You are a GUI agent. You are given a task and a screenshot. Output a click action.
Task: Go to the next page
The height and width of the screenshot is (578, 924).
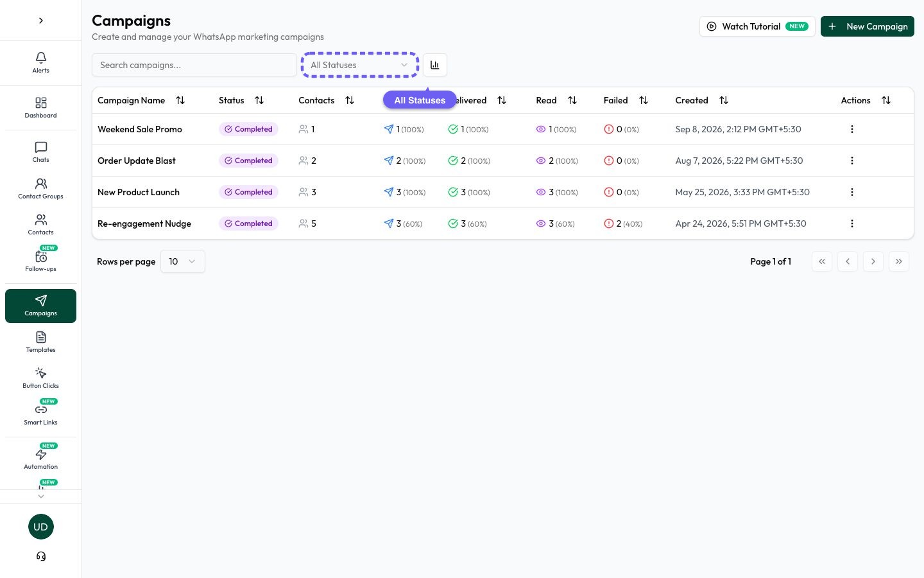(873, 261)
